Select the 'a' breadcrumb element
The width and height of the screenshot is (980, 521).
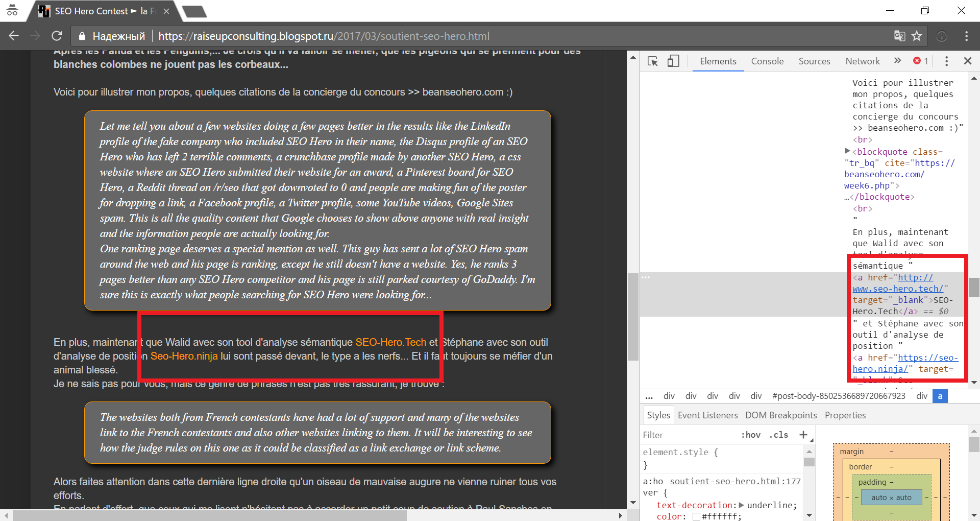940,396
